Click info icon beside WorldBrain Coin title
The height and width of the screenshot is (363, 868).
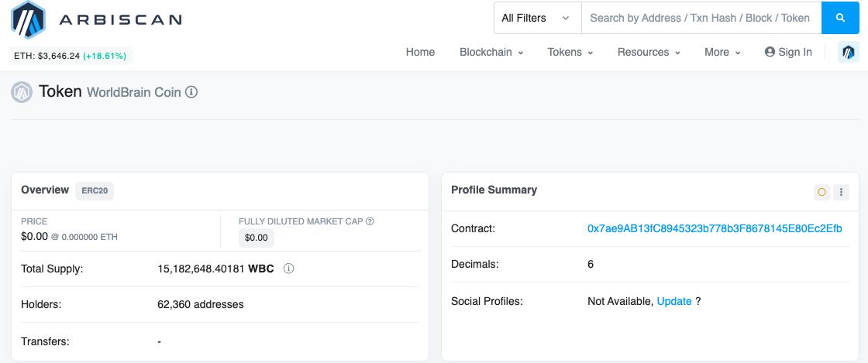pos(191,92)
